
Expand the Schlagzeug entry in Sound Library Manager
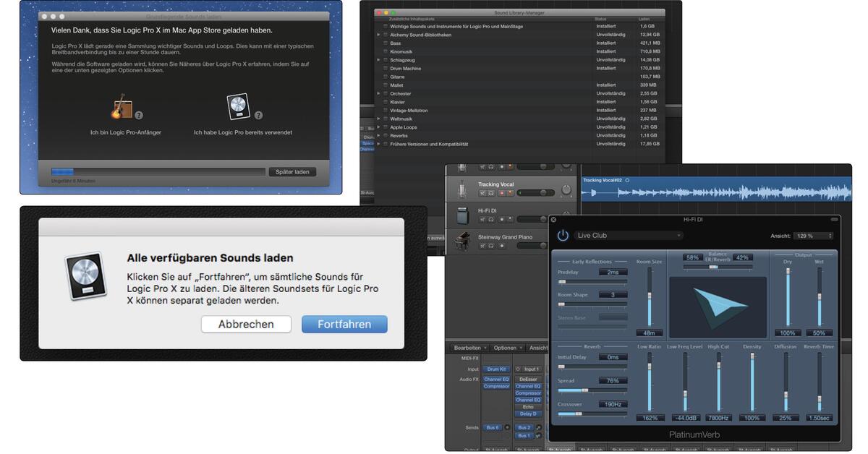click(377, 59)
